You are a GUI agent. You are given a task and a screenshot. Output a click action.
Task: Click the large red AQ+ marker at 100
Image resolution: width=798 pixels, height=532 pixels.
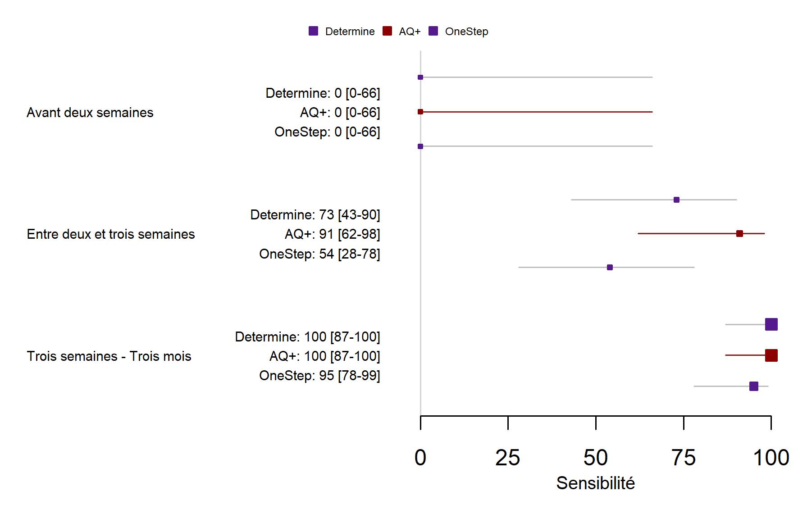[771, 355]
